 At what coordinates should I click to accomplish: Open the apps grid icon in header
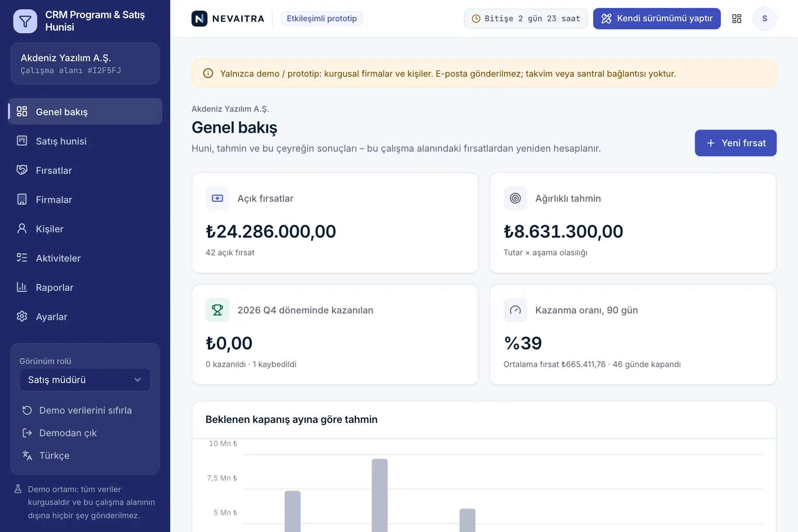(737, 19)
